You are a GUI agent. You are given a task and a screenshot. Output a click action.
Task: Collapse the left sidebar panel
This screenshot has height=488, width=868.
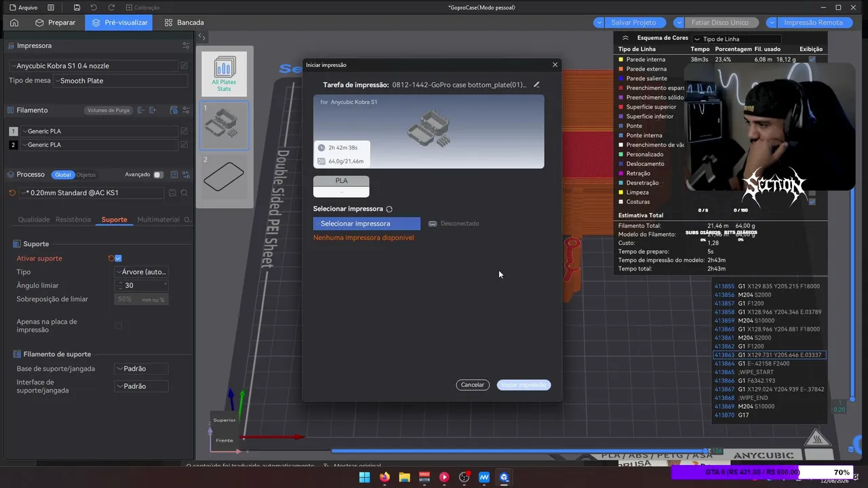tap(202, 37)
